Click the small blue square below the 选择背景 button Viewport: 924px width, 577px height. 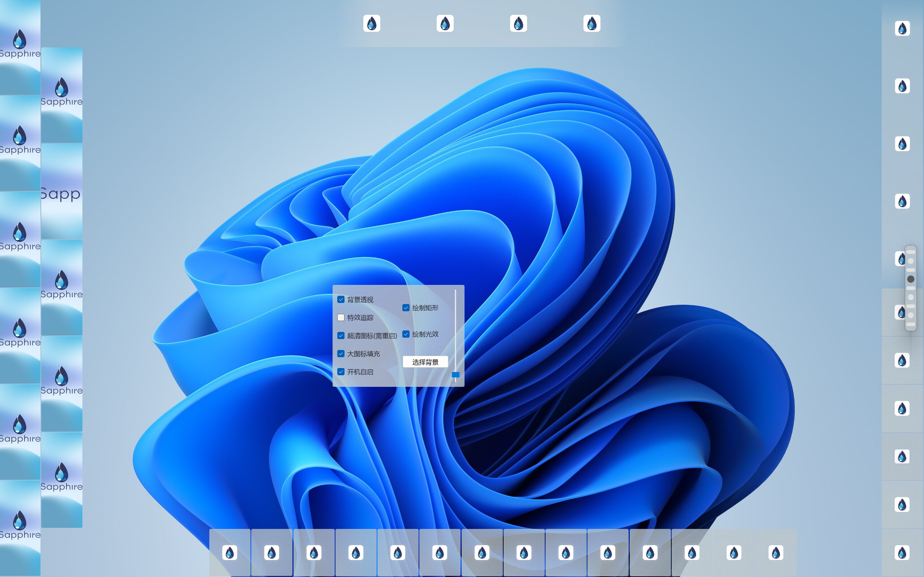(455, 375)
